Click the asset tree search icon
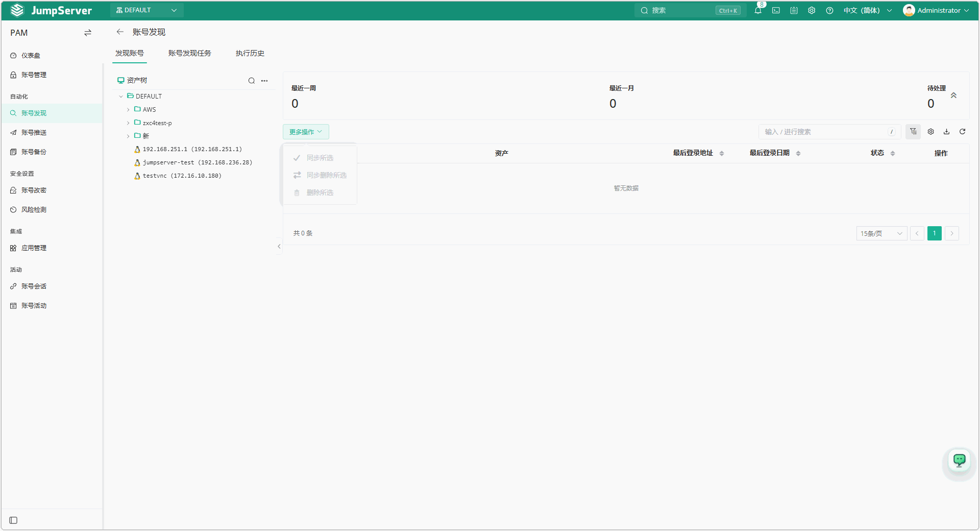Image resolution: width=980 pixels, height=531 pixels. click(251, 81)
